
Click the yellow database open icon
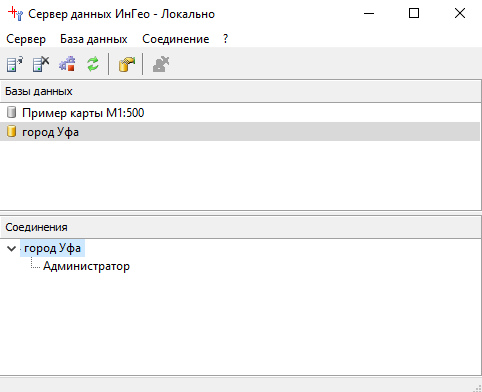click(127, 64)
